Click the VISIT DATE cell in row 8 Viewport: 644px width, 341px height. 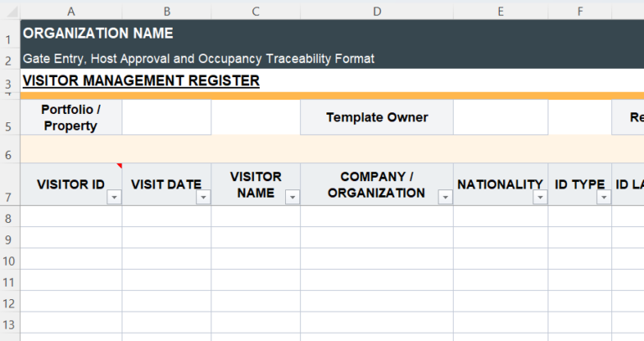(167, 216)
